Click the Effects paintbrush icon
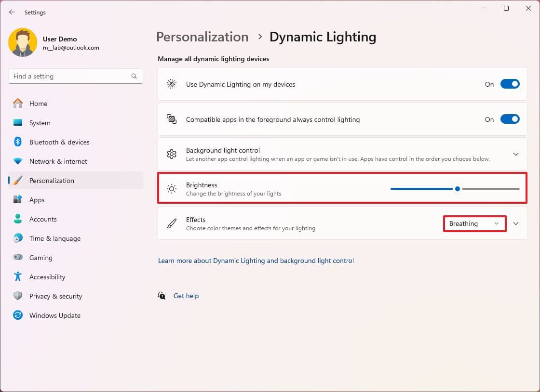Image resolution: width=540 pixels, height=392 pixels. (x=172, y=223)
